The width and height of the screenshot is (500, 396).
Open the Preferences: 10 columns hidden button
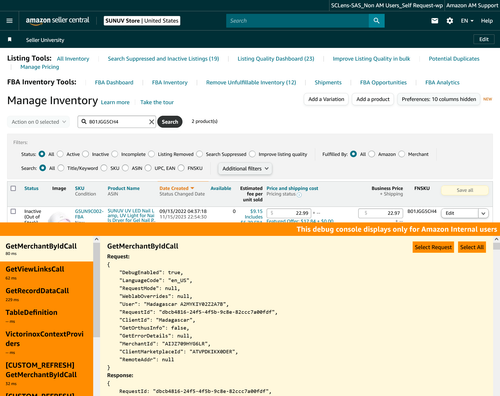pyautogui.click(x=439, y=99)
